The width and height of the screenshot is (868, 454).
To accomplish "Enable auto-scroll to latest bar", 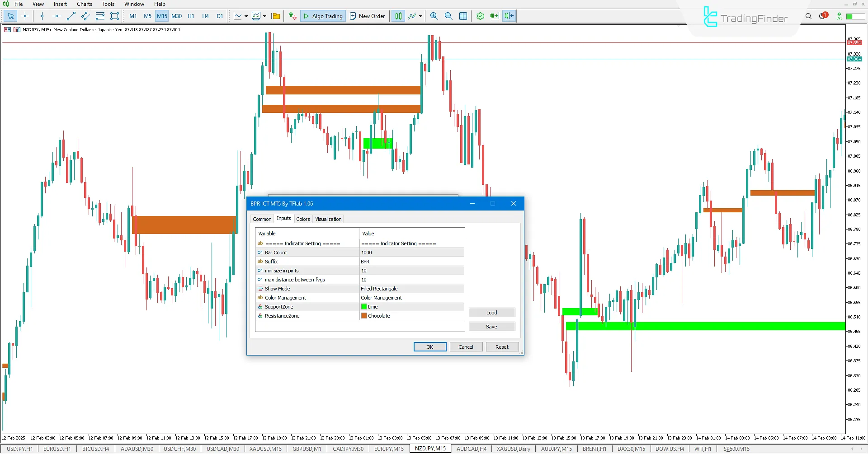I will click(494, 16).
